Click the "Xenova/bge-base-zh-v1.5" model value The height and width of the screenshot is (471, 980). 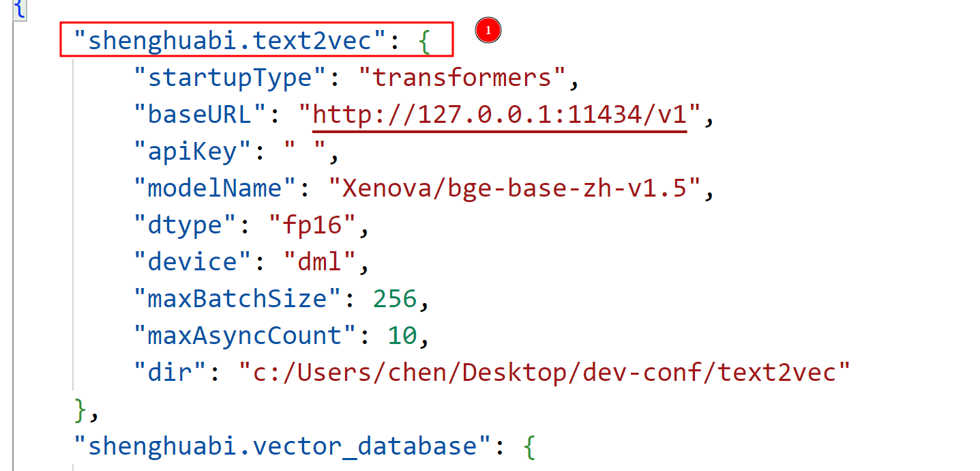tap(515, 188)
